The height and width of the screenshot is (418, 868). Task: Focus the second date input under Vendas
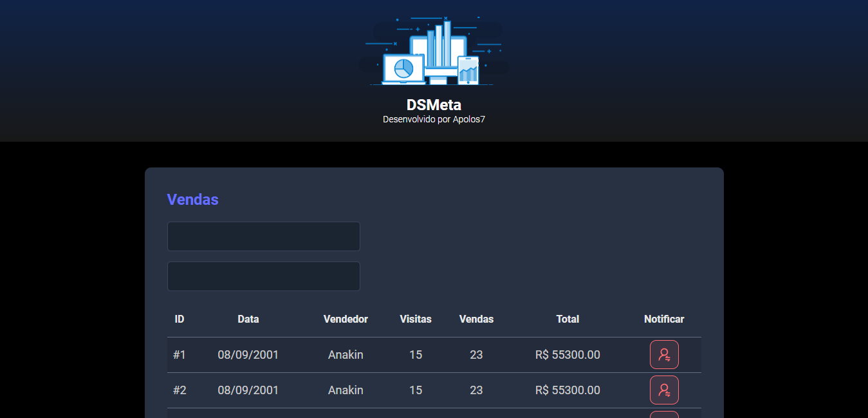tap(264, 276)
